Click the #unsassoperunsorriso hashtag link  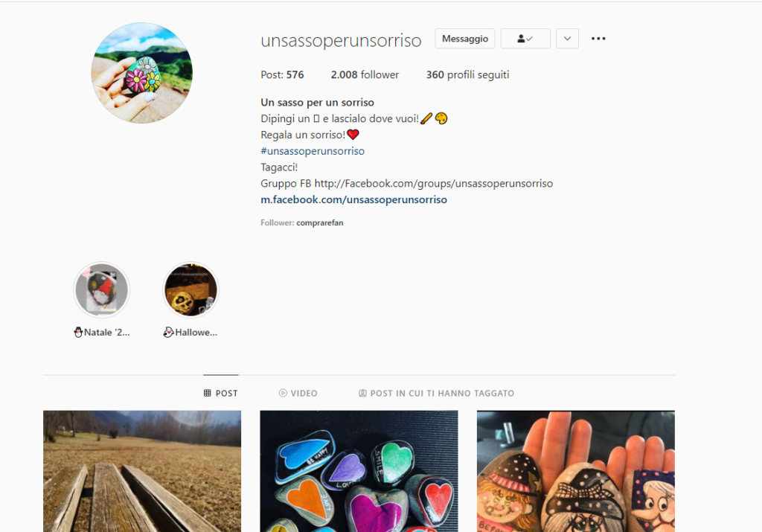pyautogui.click(x=313, y=151)
